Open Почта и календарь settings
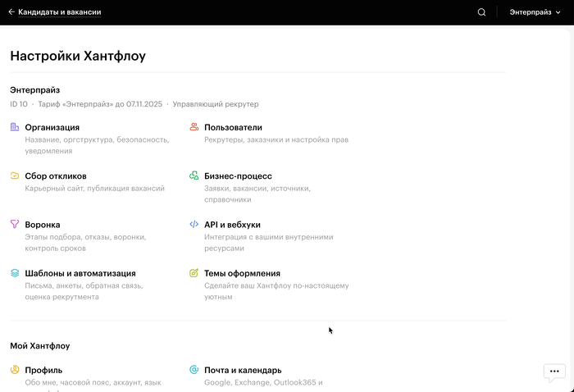This screenshot has height=392, width=574. [x=243, y=370]
